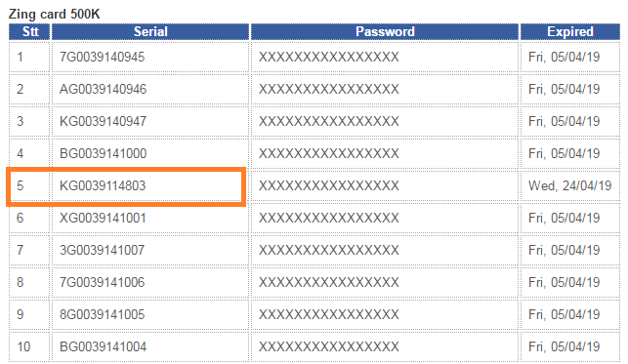Viewport: 628px width, 364px height.
Task: Select serial 7G0039141006 cell
Action: coord(150,282)
